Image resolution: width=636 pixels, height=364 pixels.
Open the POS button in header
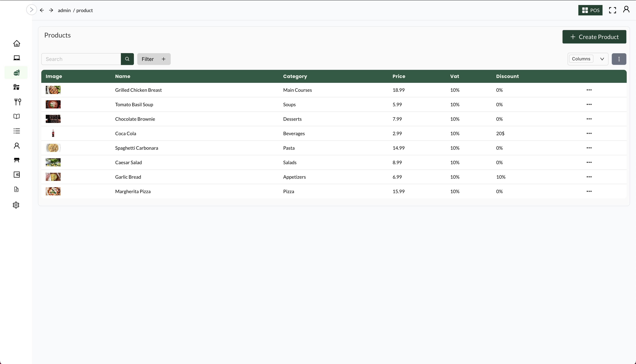point(590,10)
